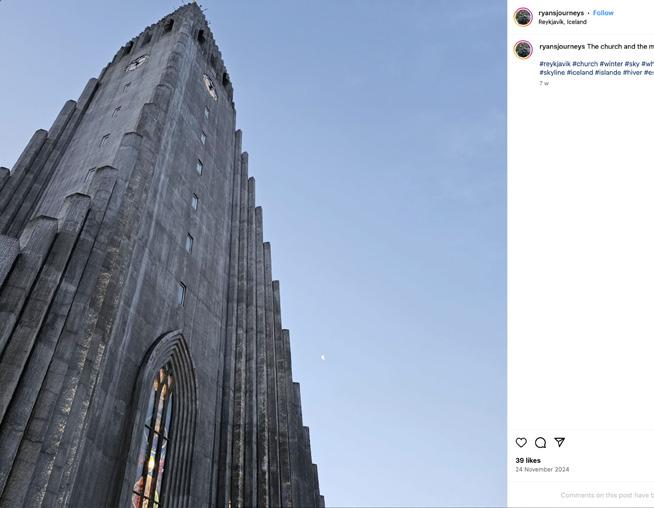Open the #winter hashtag
Viewport: 654px width, 508px height.
coord(611,64)
